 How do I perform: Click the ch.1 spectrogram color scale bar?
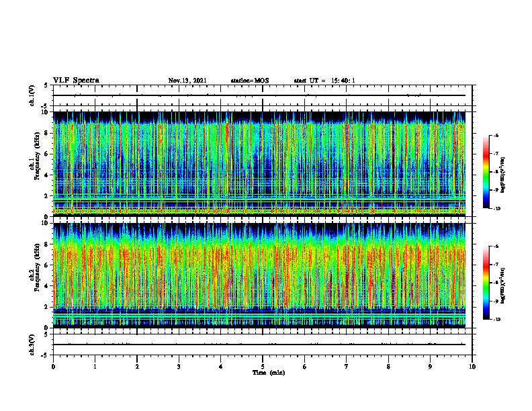pyautogui.click(x=486, y=172)
